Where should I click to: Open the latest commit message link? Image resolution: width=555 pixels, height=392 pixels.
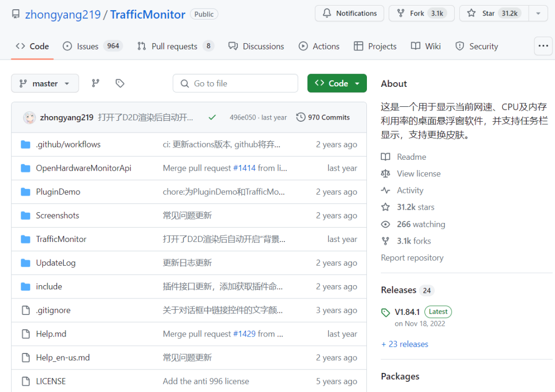click(145, 118)
